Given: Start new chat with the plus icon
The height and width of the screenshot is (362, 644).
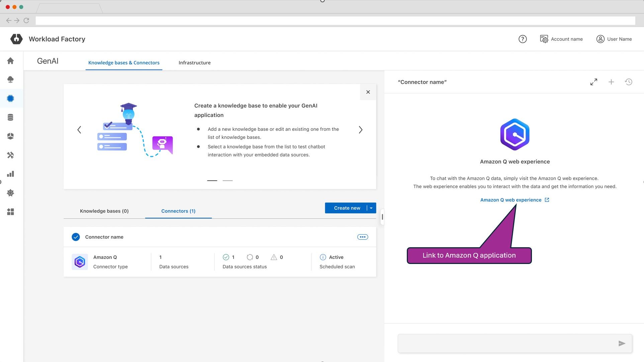Looking at the screenshot, I should point(611,82).
